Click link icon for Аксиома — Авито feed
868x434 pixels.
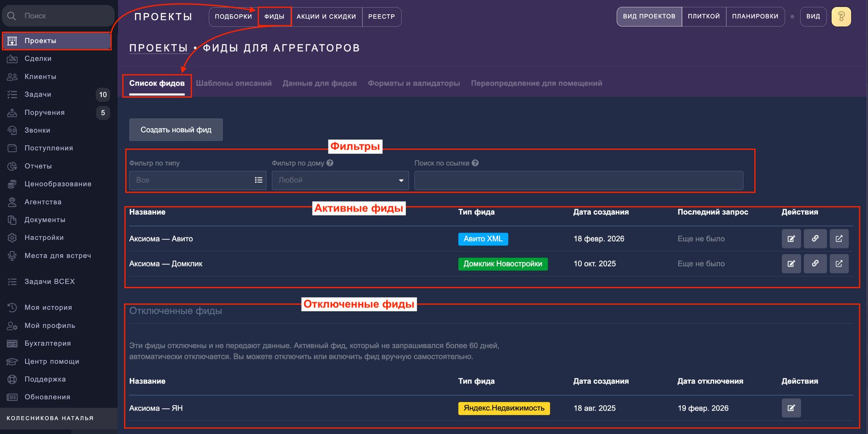pos(815,239)
